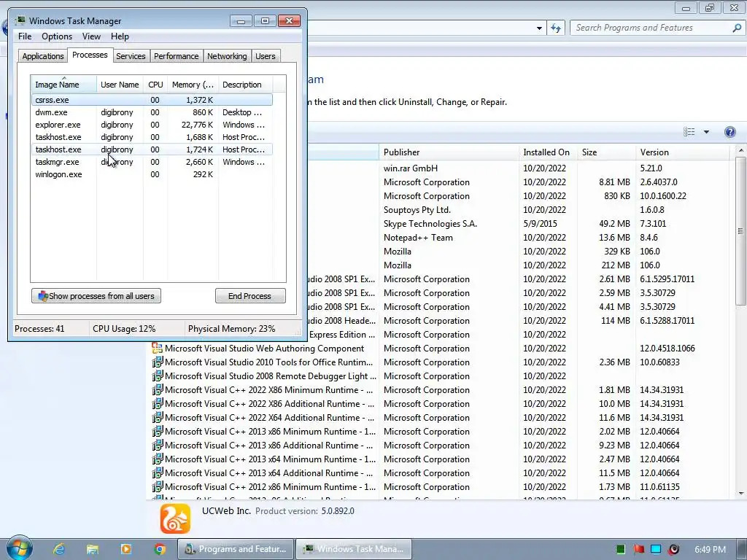Screen dimensions: 747x560
Task: Sort programs by Version column
Action: 682,152
